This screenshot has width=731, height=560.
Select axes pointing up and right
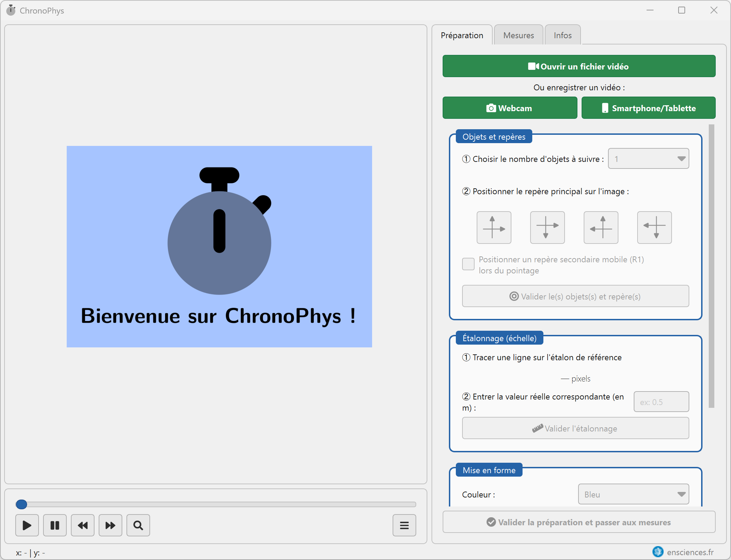(x=494, y=228)
